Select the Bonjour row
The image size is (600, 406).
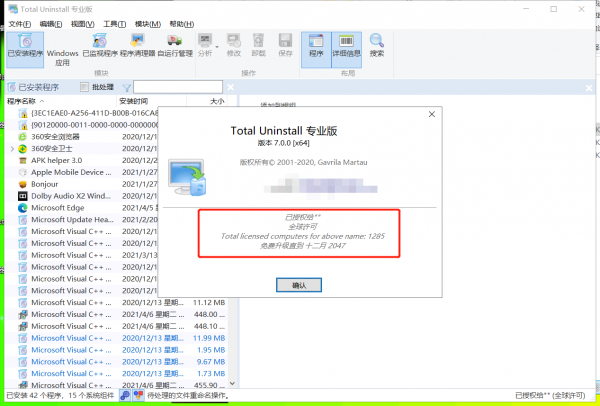(82, 184)
